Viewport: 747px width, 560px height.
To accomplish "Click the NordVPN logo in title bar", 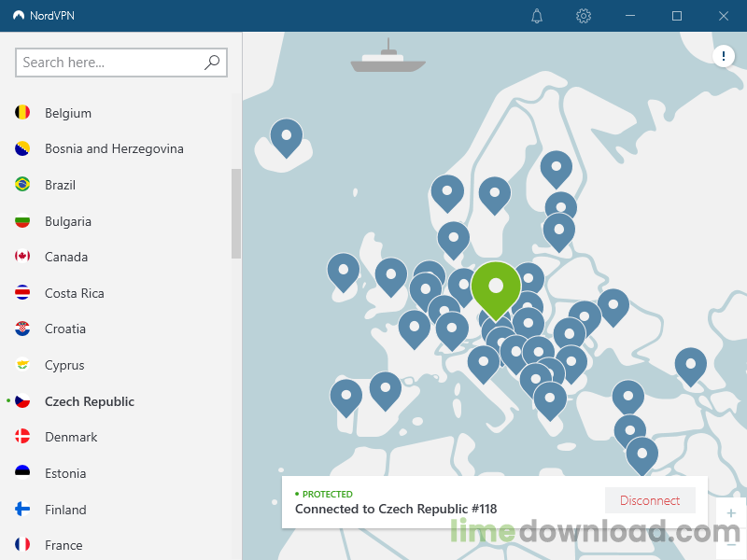I will point(19,16).
